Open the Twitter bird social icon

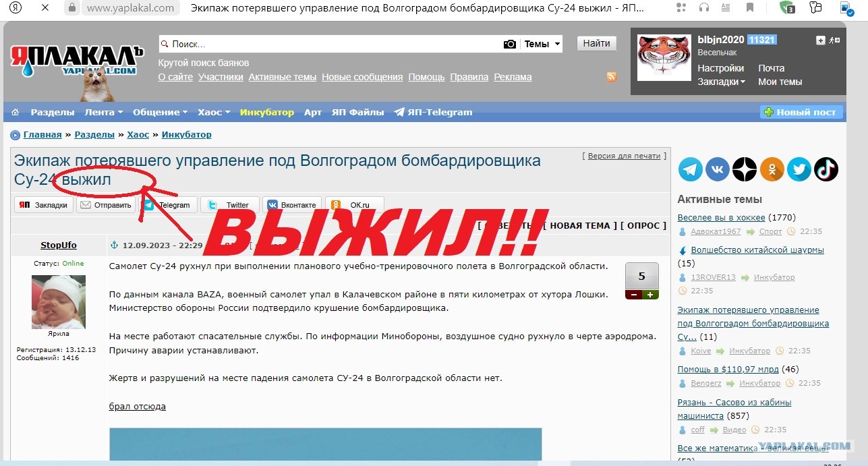pos(799,169)
